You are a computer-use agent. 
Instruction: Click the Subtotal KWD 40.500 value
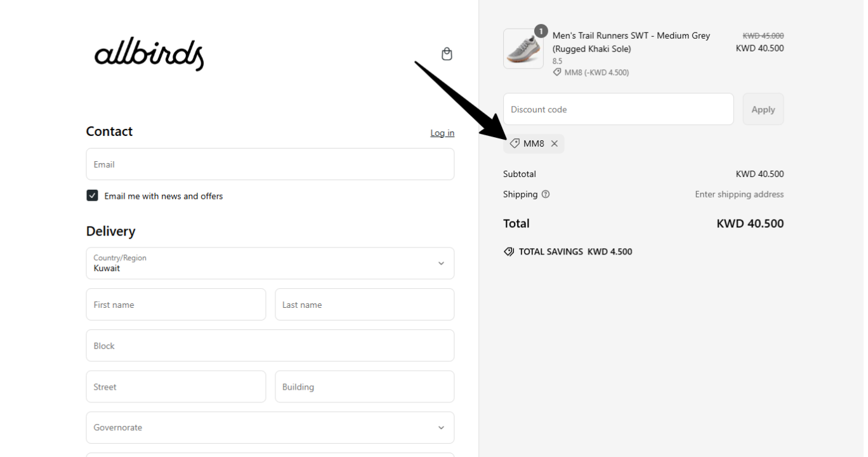[760, 174]
